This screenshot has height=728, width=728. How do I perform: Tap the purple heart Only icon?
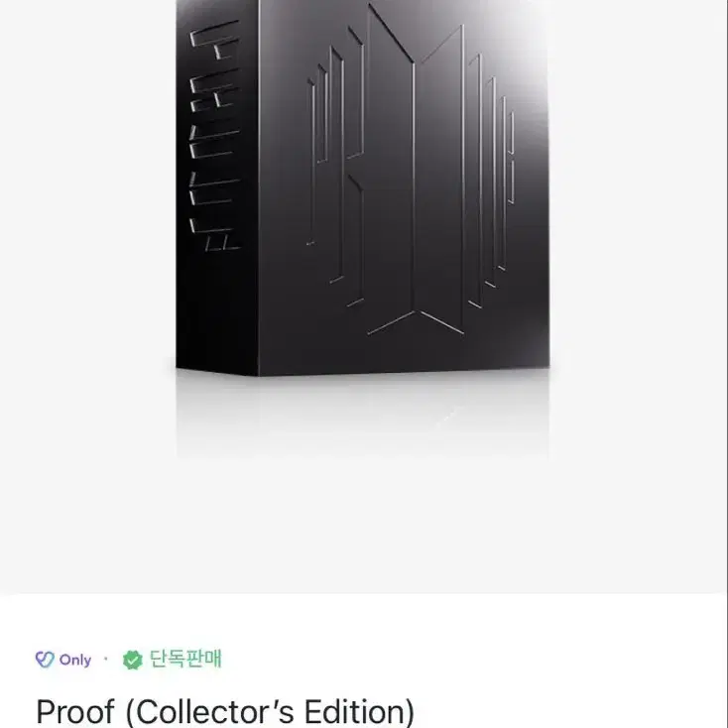click(x=45, y=660)
